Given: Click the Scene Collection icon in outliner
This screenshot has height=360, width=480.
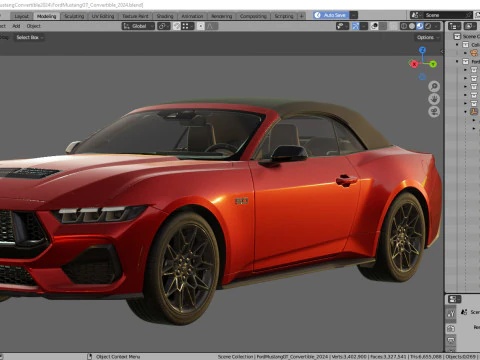Looking at the screenshot, I should tap(457, 36).
